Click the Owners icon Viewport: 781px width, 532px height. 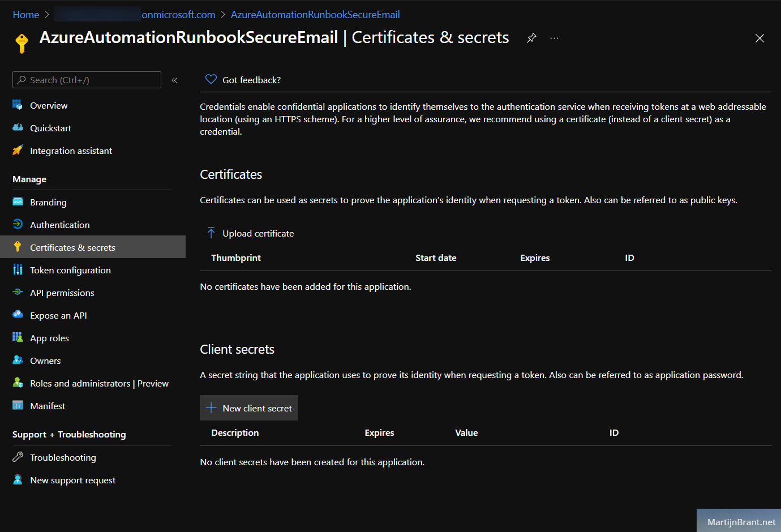tap(18, 361)
